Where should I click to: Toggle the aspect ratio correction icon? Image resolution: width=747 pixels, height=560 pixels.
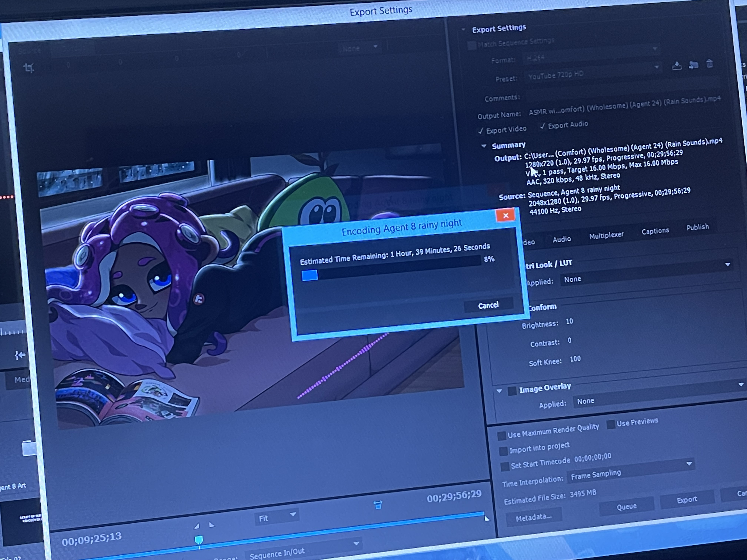pyautogui.click(x=378, y=505)
